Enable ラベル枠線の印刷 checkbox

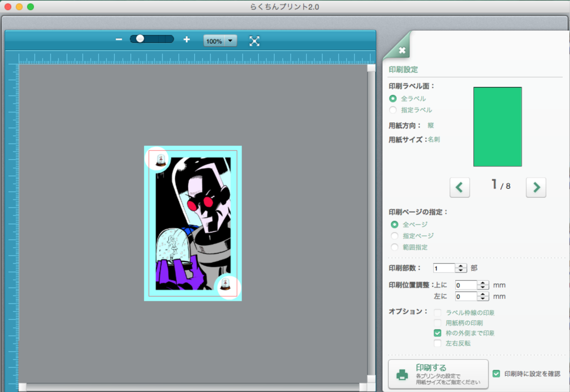tap(438, 313)
